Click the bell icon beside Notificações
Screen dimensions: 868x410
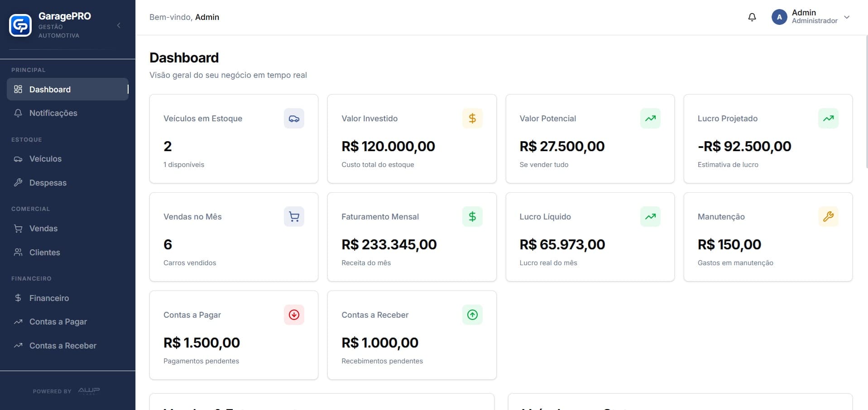(18, 113)
